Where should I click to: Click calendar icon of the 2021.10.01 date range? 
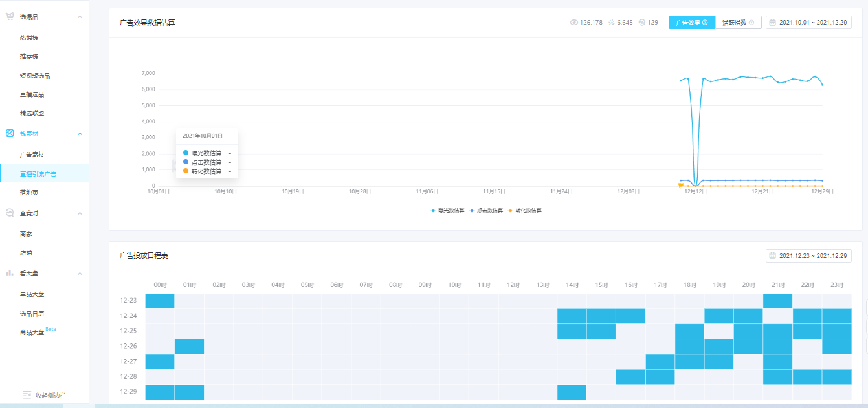coord(773,23)
